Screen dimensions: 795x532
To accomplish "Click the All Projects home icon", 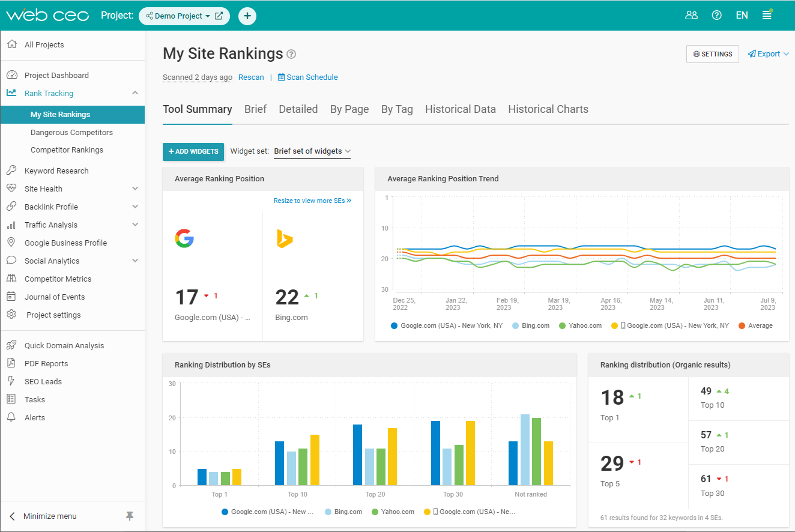I will [x=11, y=44].
